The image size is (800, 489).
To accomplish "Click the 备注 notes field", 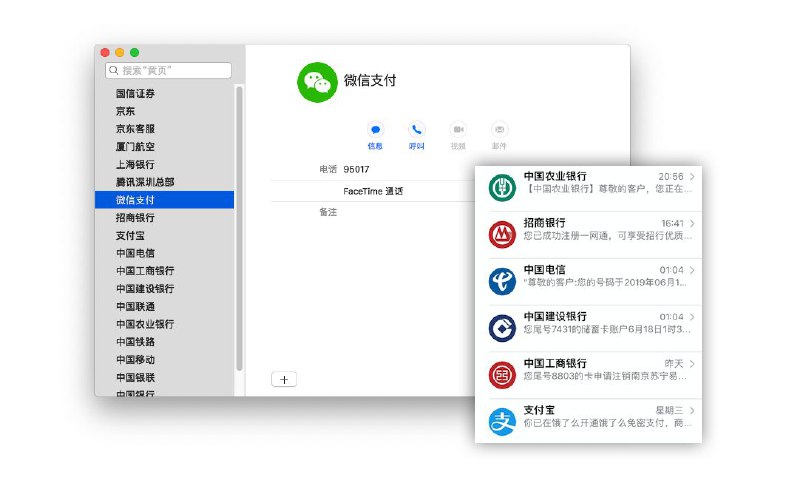I will [328, 212].
